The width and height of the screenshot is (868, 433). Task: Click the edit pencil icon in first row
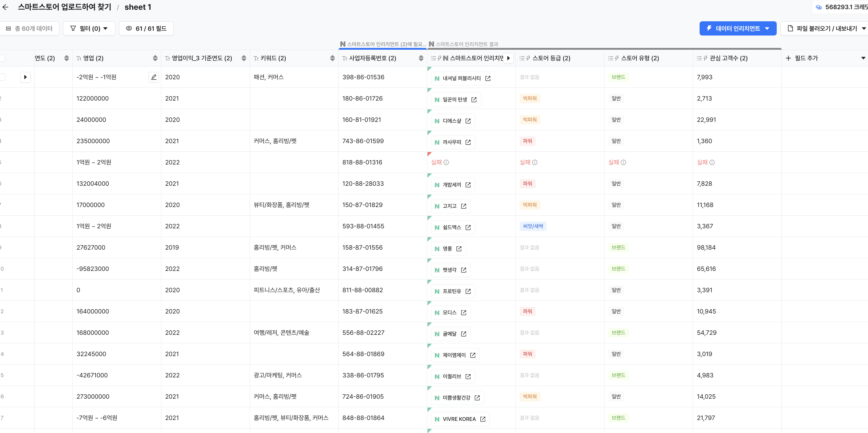pyautogui.click(x=154, y=77)
